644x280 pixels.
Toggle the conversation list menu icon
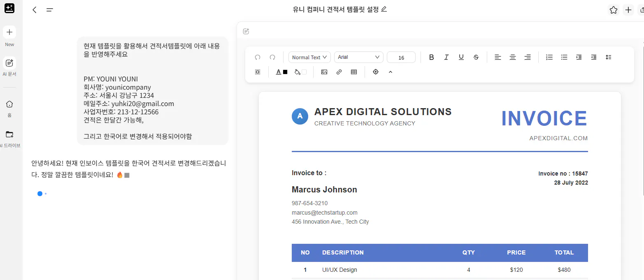[x=50, y=10]
